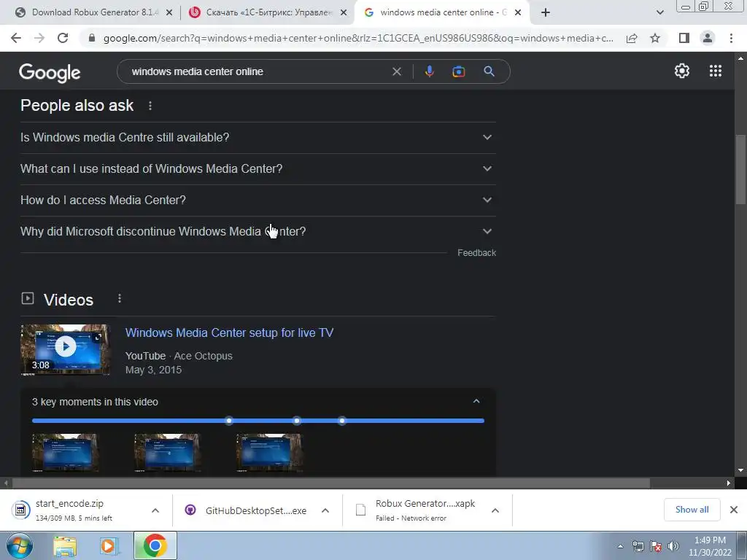Click the forward navigation arrow

pyautogui.click(x=39, y=38)
